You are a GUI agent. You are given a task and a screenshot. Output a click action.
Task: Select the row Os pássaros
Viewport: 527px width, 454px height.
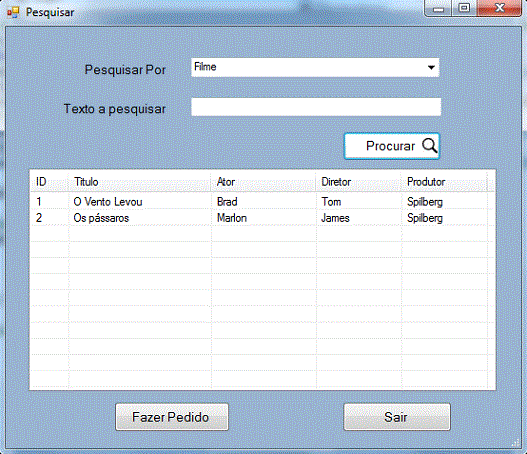[x=259, y=218]
